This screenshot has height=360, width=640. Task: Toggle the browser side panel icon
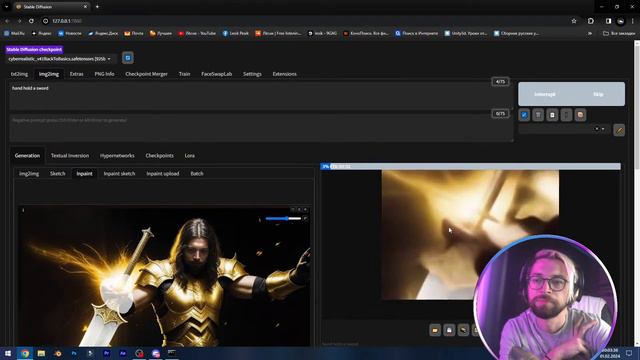609,21
